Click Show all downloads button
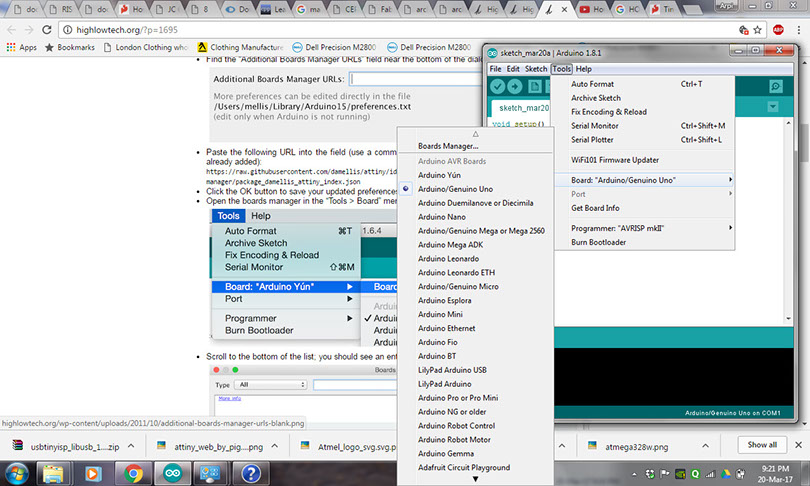This screenshot has height=486, width=810. click(762, 445)
